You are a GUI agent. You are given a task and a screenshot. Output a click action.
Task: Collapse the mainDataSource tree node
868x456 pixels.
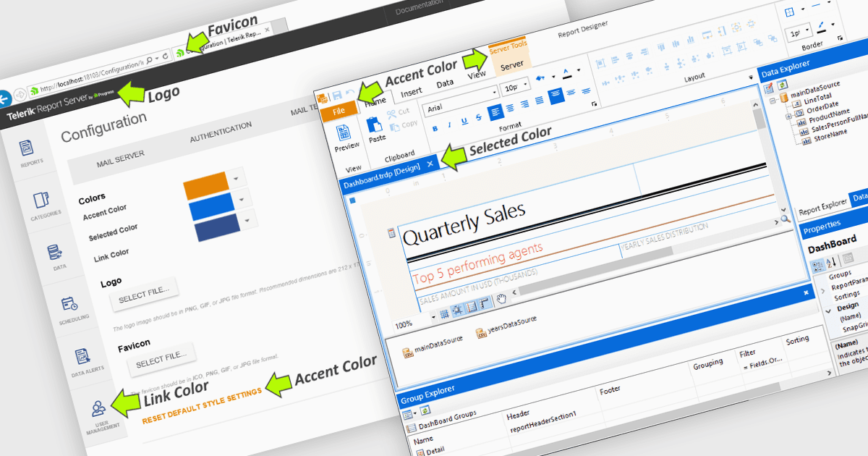(x=773, y=101)
